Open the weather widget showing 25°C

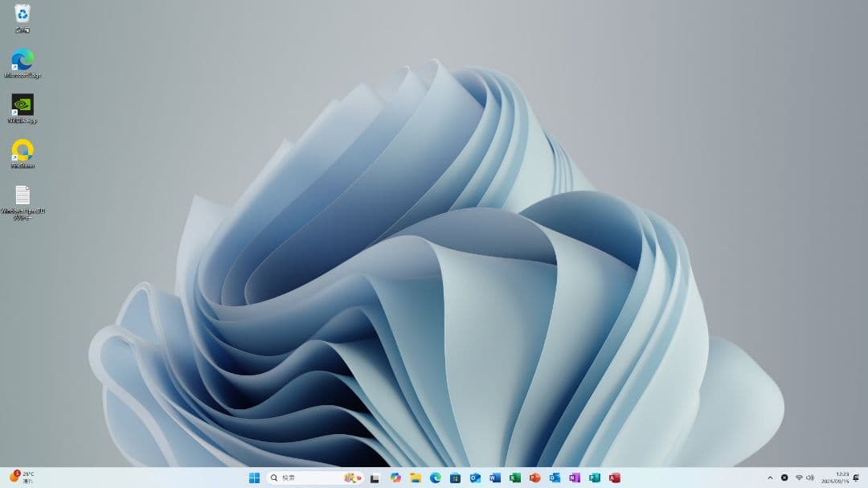20,478
